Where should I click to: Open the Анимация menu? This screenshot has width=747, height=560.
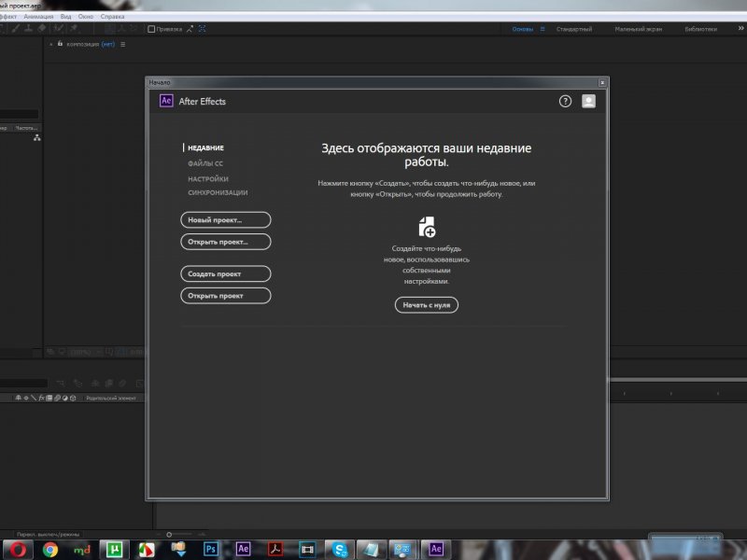[38, 16]
